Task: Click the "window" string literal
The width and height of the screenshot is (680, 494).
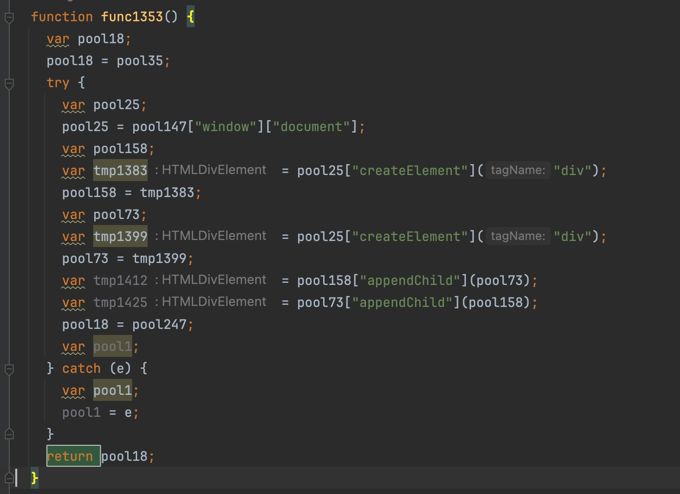Action: point(226,127)
